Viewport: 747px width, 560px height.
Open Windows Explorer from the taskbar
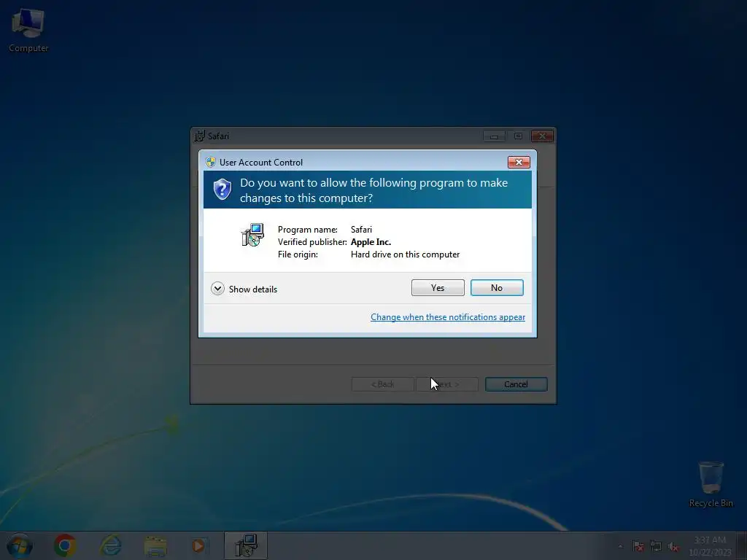[155, 546]
